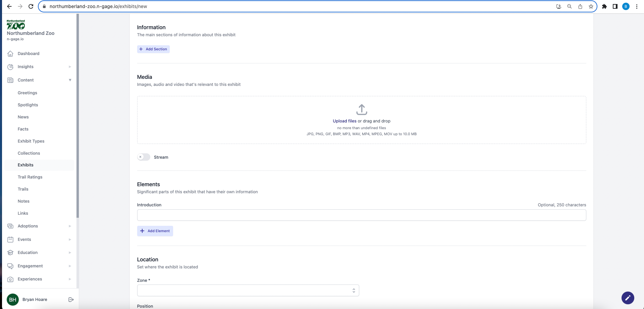Click the Events calendar icon in sidebar
644x309 pixels.
[x=10, y=240]
